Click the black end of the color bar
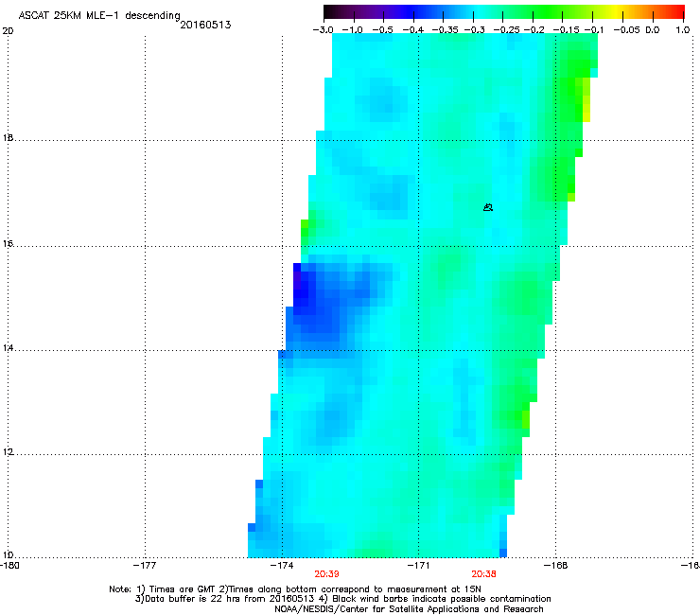The height and width of the screenshot is (615, 700). pyautogui.click(x=330, y=12)
